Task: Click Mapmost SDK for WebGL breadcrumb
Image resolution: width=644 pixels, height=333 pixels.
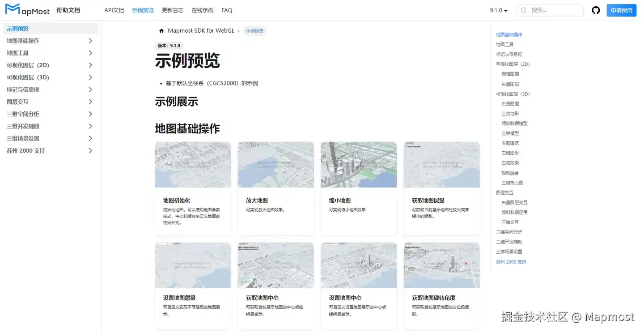Action: pos(201,31)
